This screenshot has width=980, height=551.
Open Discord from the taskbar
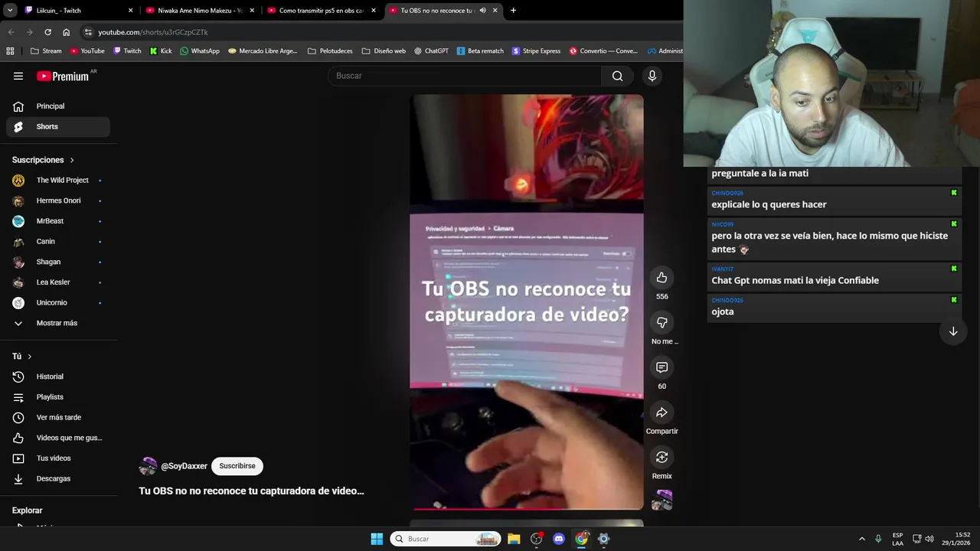click(x=559, y=539)
